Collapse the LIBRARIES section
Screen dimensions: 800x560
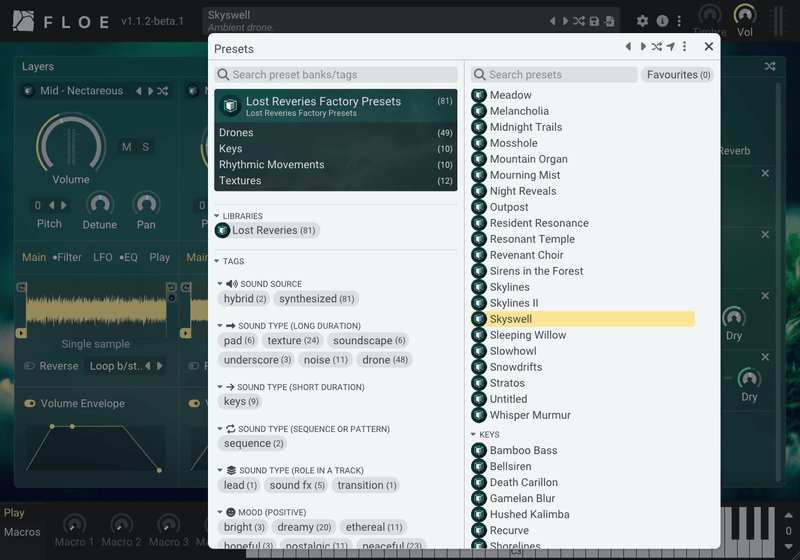coord(218,216)
